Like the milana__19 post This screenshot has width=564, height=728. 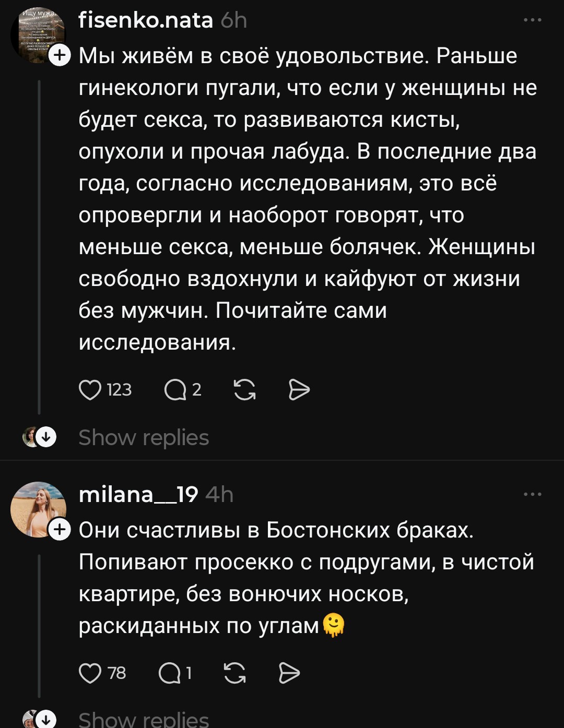click(90, 673)
